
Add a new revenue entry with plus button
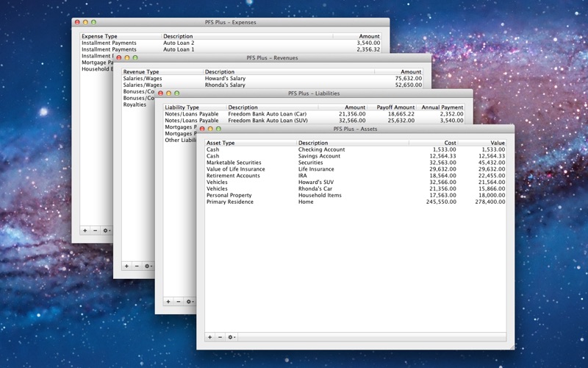click(x=126, y=266)
